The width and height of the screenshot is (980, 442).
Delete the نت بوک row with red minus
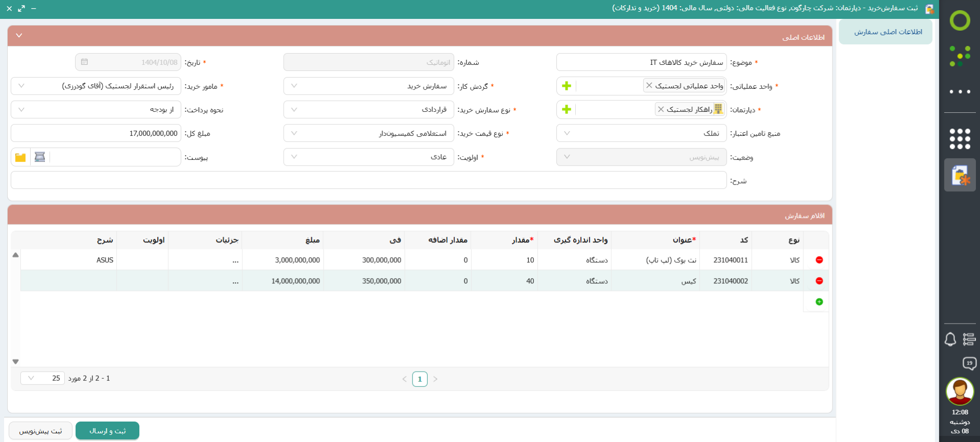[819, 260]
